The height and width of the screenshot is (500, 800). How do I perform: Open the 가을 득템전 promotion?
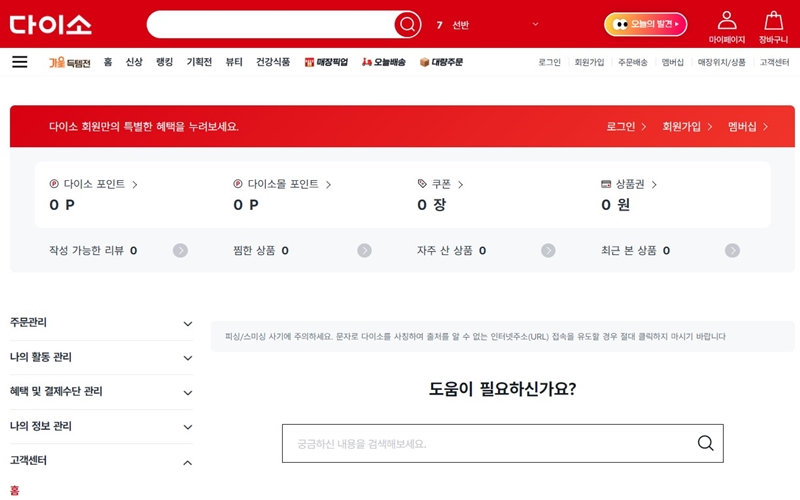[x=69, y=62]
